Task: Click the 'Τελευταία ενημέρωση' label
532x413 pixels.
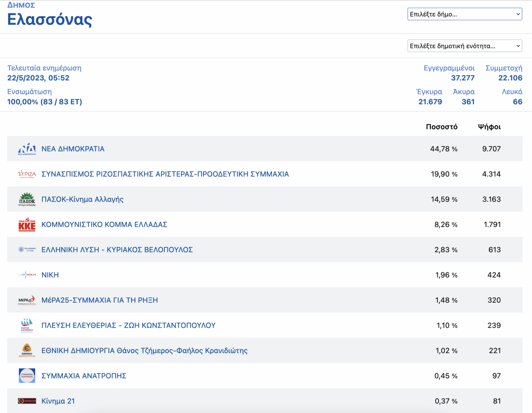Action: (x=44, y=68)
